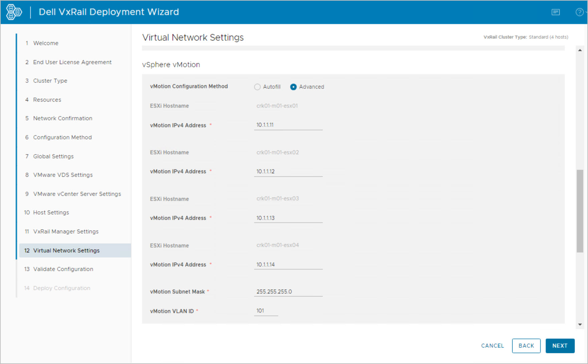Viewport: 588px width, 364px height.
Task: Edit the vMotion VLAN ID field
Action: [266, 311]
